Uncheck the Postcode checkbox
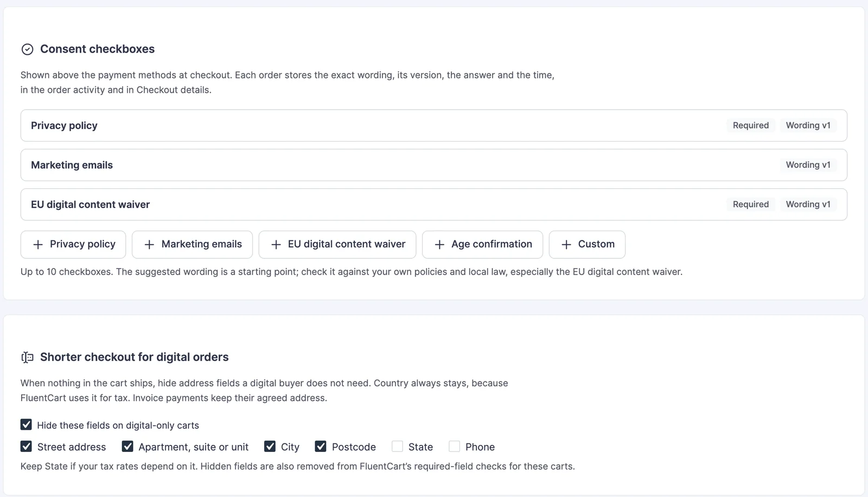The width and height of the screenshot is (868, 497). coord(321,446)
